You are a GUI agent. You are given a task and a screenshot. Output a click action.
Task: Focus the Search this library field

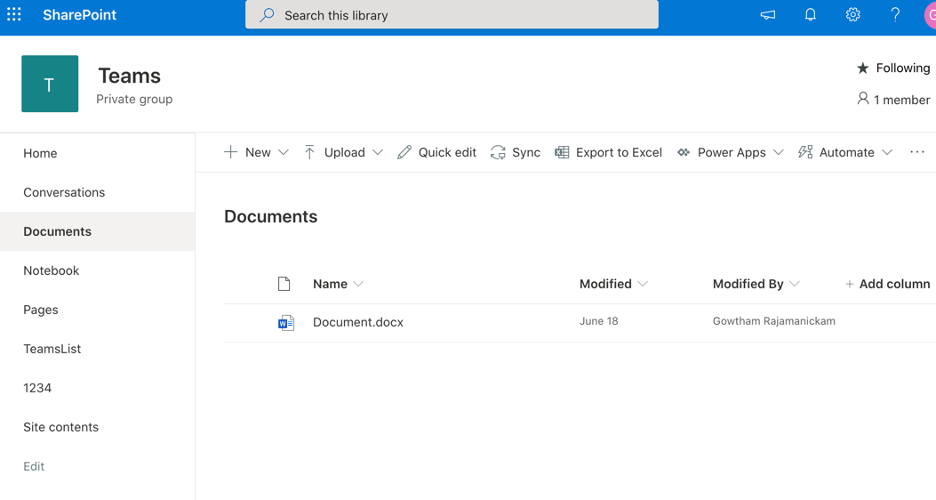(452, 15)
